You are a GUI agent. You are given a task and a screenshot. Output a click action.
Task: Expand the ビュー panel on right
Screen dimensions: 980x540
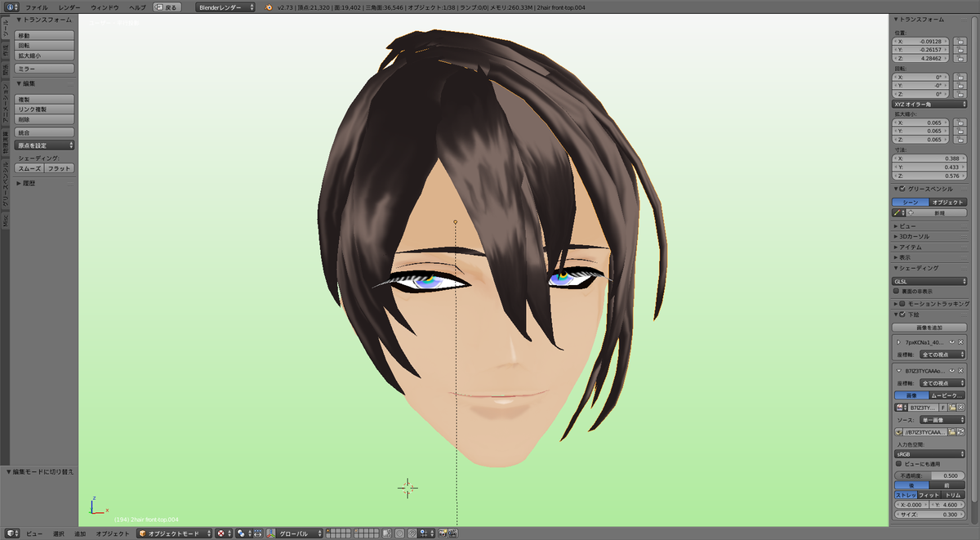(907, 225)
